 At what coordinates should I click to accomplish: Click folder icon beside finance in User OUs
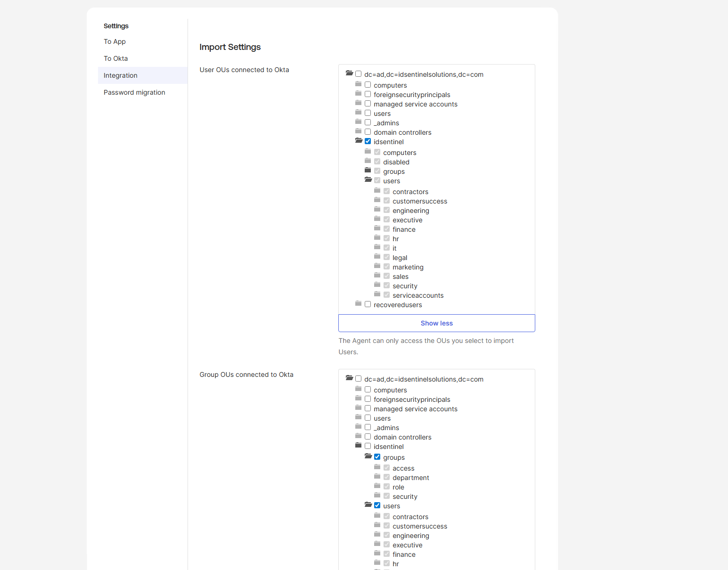point(377,228)
